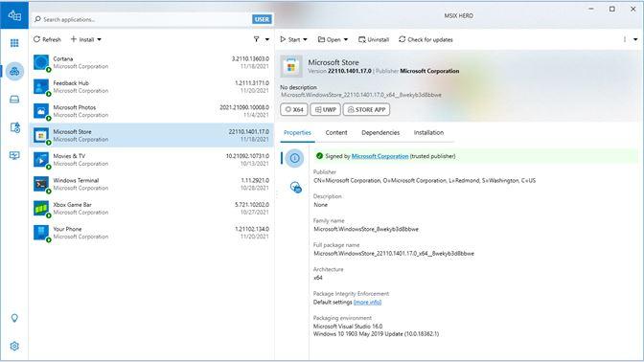
Task: Click the lightbulb tips icon
Action: (x=14, y=318)
